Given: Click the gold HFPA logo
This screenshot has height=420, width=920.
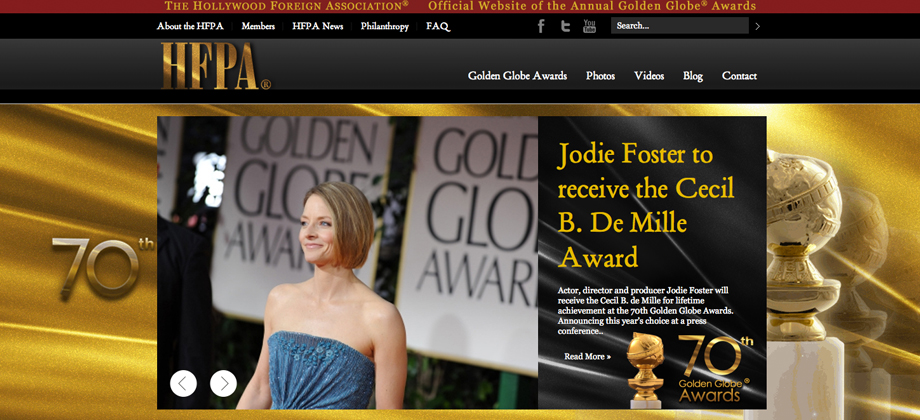Looking at the screenshot, I should click(215, 68).
